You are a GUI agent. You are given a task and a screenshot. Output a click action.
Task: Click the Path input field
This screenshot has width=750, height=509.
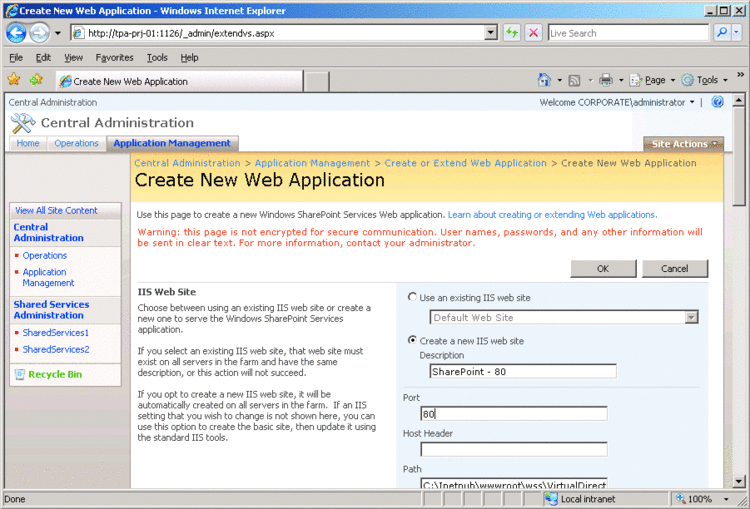point(514,483)
